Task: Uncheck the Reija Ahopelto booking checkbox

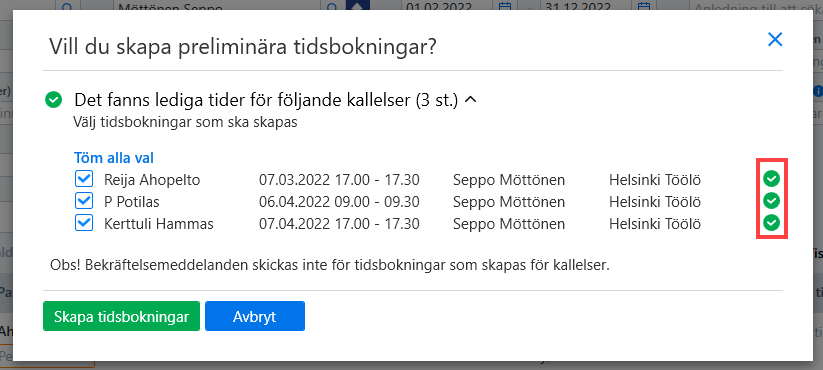Action: point(84,179)
